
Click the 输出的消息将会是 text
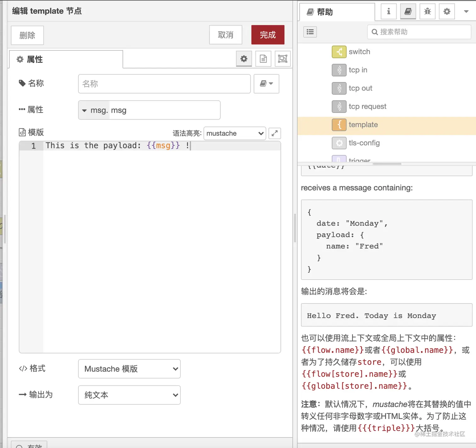pyautogui.click(x=334, y=292)
